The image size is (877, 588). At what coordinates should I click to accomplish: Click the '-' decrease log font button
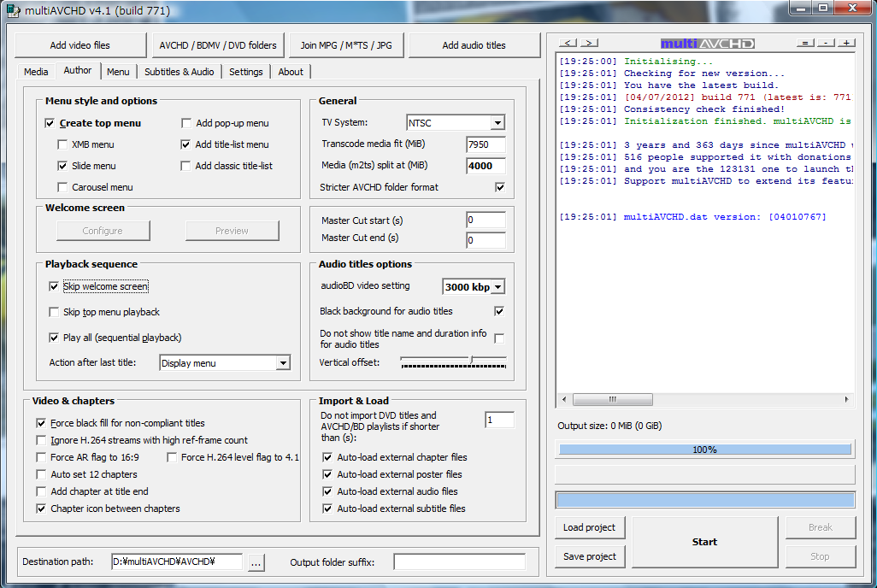tap(826, 43)
